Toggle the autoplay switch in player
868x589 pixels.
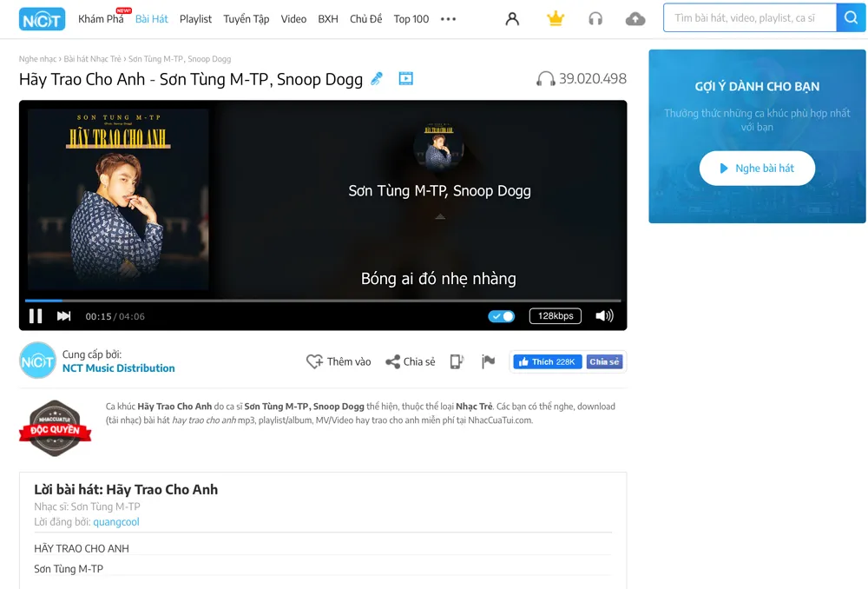(x=501, y=316)
